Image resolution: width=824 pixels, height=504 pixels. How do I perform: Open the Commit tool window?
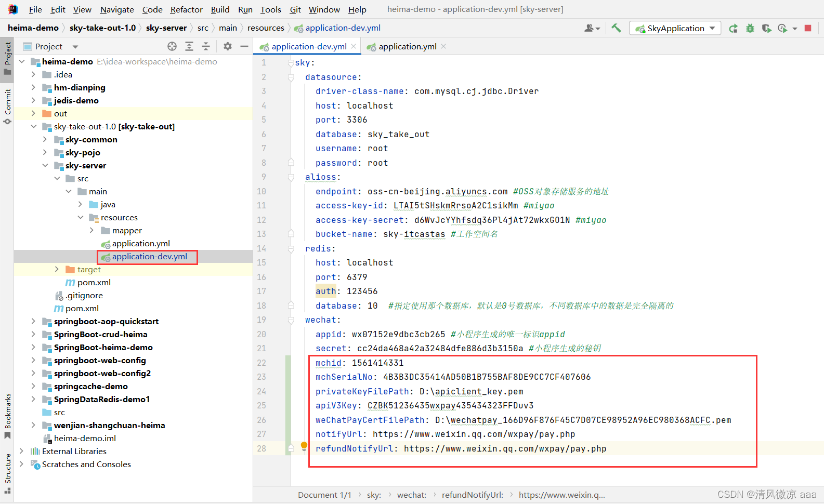click(x=7, y=107)
